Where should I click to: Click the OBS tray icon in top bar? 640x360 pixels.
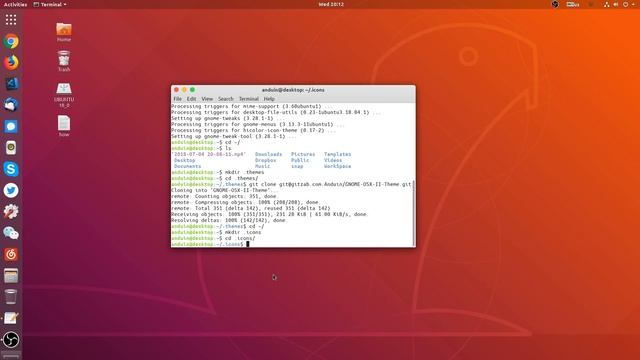(555, 4)
